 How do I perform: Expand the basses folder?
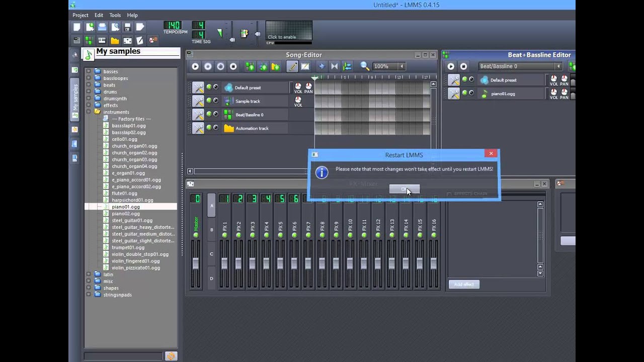89,71
